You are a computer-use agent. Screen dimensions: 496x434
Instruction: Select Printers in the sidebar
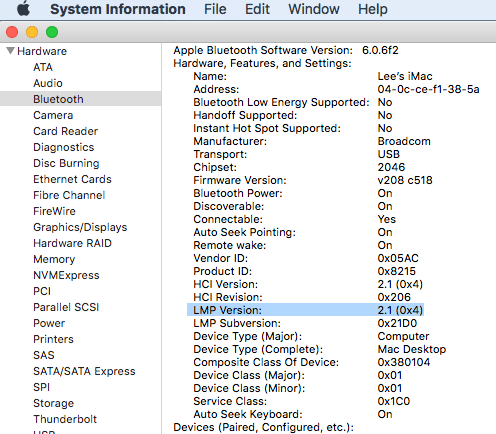tap(53, 339)
